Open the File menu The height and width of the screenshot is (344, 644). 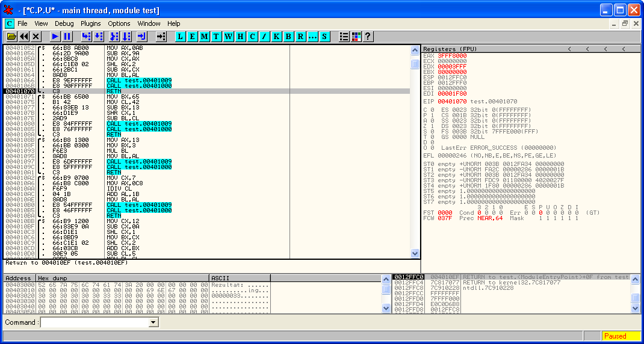tap(23, 23)
